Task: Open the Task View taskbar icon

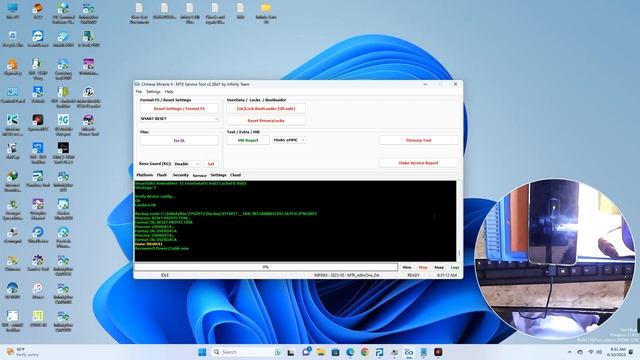Action: click(291, 352)
